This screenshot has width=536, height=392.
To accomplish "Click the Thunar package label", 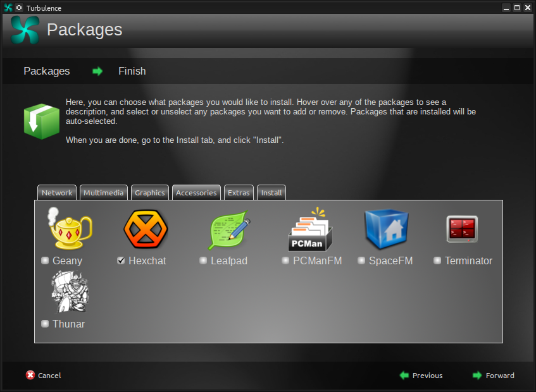I will point(68,324).
